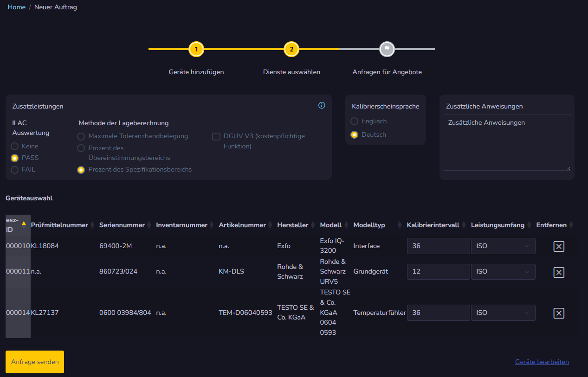Click the Anfrage senden button
The width and height of the screenshot is (588, 377).
click(35, 362)
